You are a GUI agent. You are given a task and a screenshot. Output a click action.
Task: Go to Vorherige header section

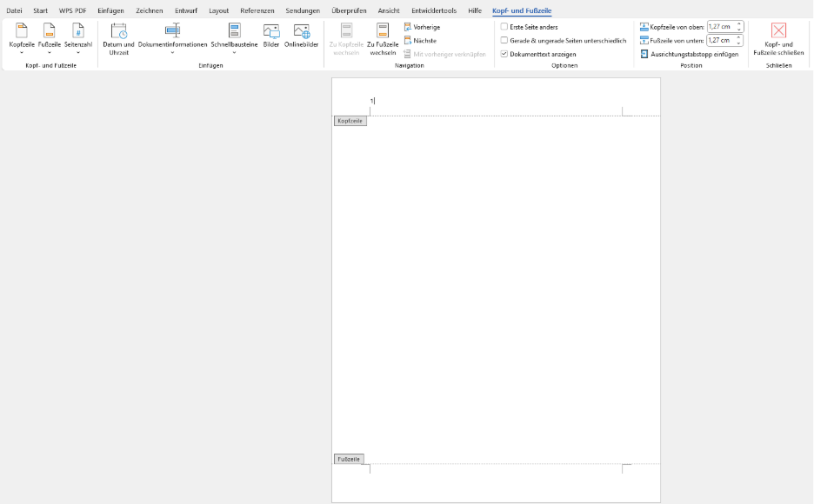point(422,27)
